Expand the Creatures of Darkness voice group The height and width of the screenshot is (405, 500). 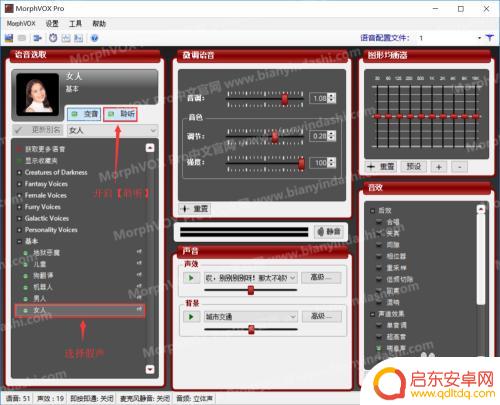(x=19, y=172)
